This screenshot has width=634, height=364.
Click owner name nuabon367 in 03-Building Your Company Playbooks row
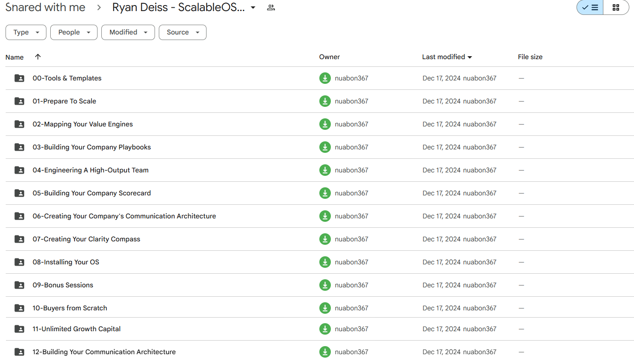[352, 147]
